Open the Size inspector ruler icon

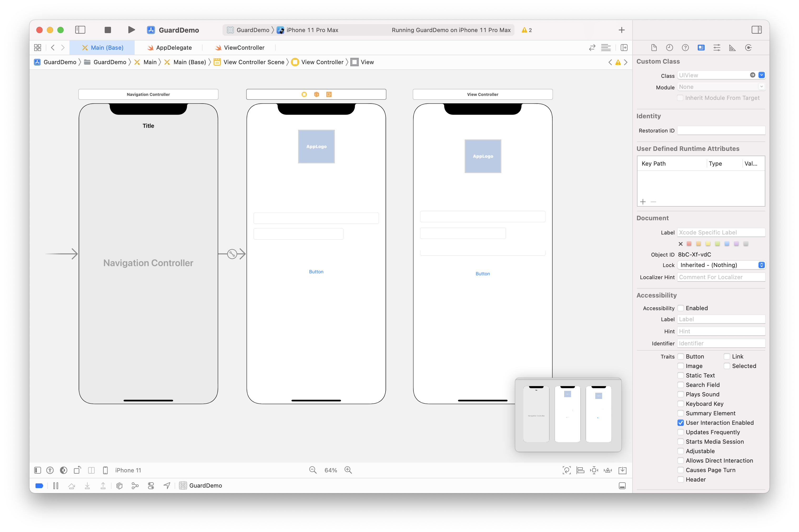point(732,48)
